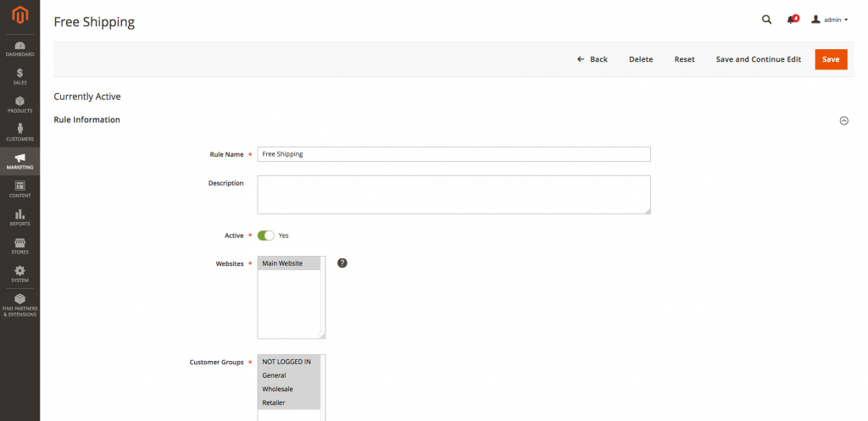Open the notifications bell icon
Screen dimensions: 868x421
(792, 19)
